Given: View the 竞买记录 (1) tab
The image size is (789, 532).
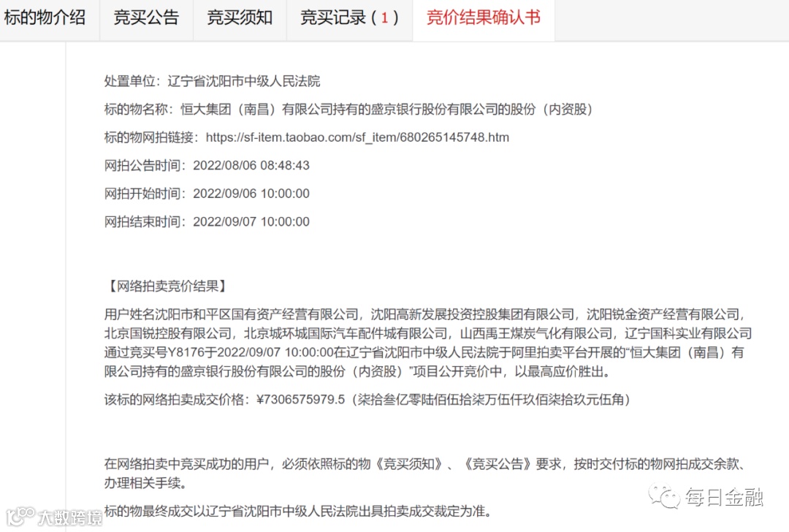Looking at the screenshot, I should [349, 18].
